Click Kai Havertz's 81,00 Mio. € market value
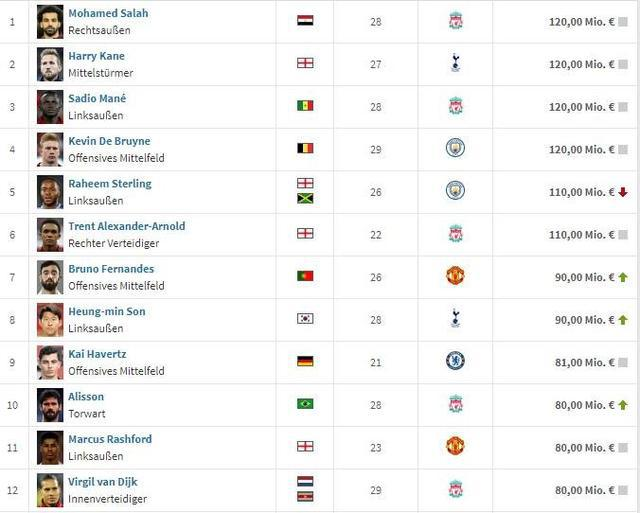The height and width of the screenshot is (513, 640). [581, 362]
